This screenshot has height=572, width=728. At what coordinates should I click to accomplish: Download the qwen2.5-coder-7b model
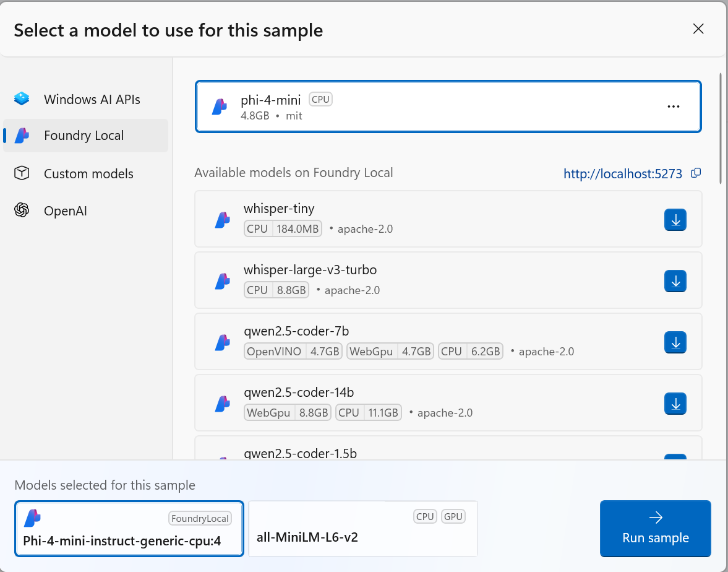pos(675,342)
